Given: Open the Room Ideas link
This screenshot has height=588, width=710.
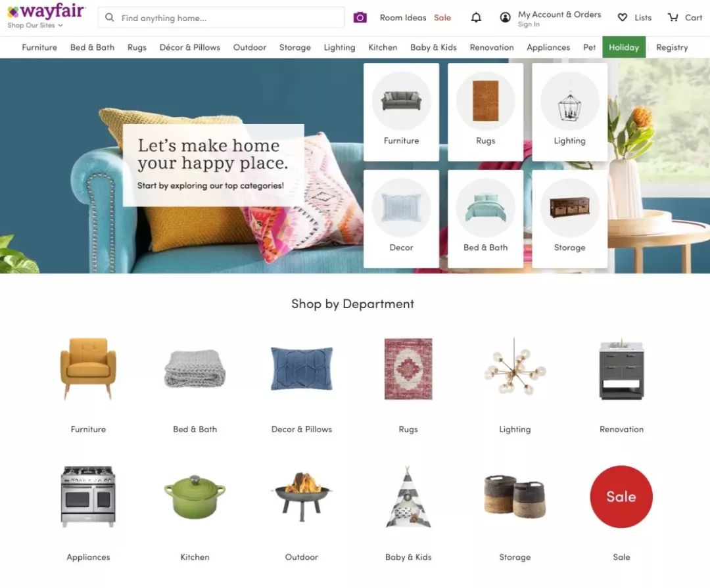Looking at the screenshot, I should (x=402, y=18).
